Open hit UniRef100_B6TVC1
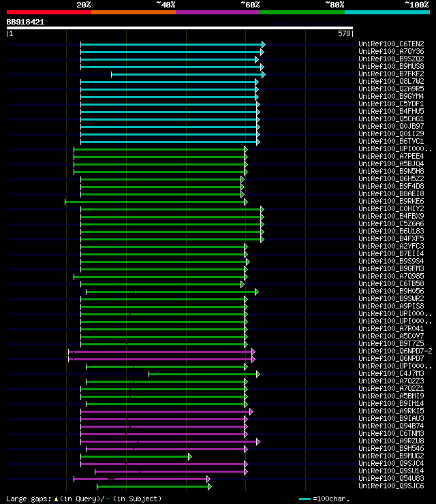This screenshot has width=436, height=504. pos(391,141)
